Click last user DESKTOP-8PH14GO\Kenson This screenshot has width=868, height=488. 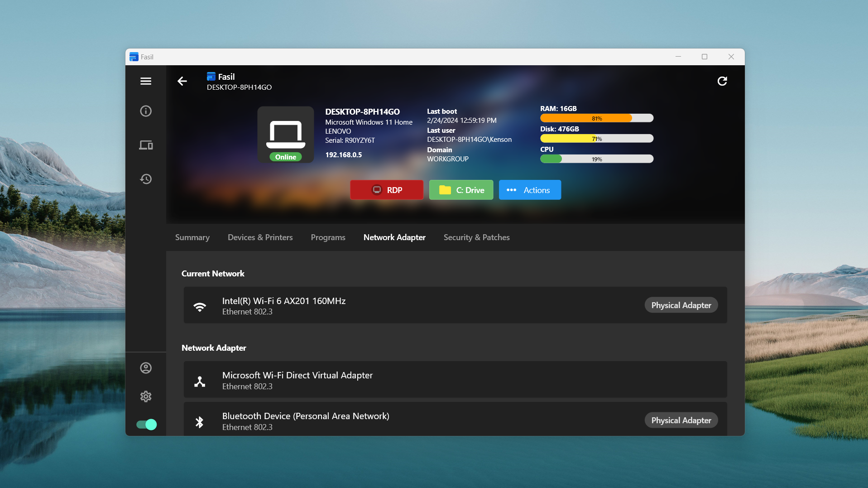click(469, 140)
